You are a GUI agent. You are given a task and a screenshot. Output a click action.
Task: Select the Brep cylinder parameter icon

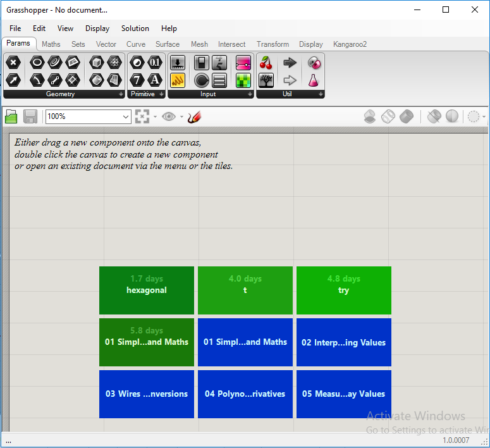[97, 80]
